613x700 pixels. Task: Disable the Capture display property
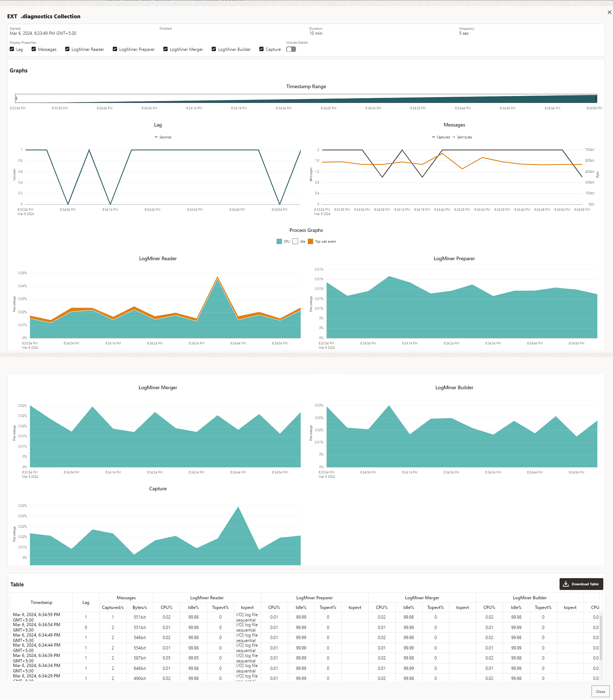coord(261,49)
